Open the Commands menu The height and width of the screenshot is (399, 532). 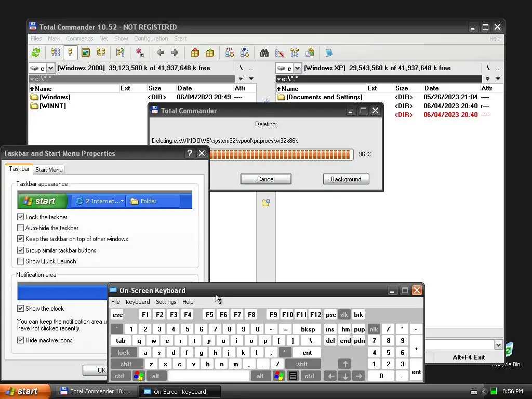pyautogui.click(x=79, y=38)
